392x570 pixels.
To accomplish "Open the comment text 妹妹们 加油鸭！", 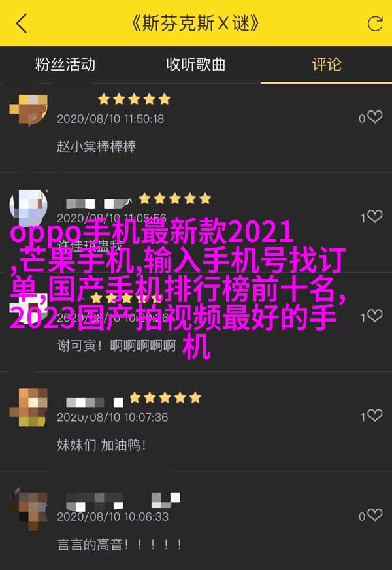I will click(x=101, y=445).
